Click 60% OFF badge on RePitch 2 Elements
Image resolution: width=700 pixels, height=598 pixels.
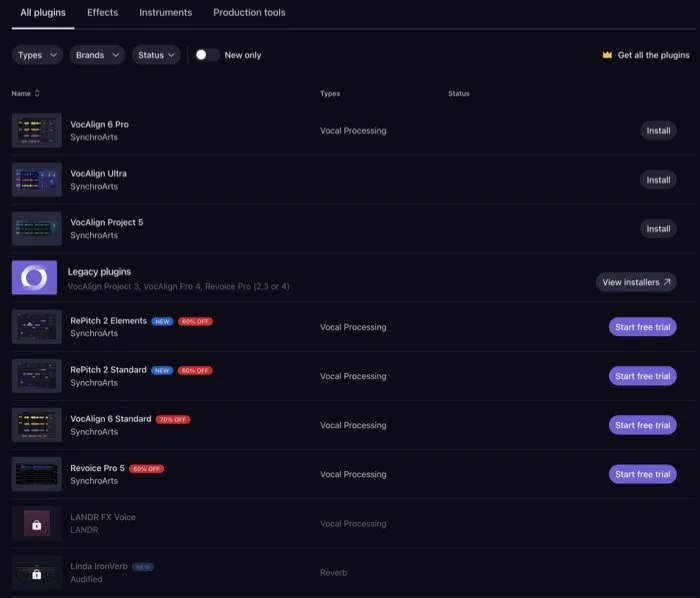tap(195, 321)
